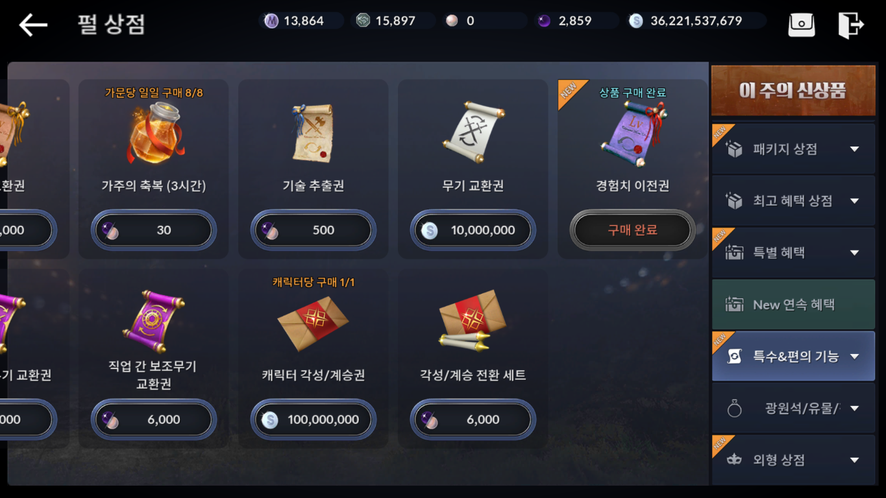Viewport: 886px width, 498px height.
Task: Select the 가주의 축복 potion jar icon
Action: 154,134
